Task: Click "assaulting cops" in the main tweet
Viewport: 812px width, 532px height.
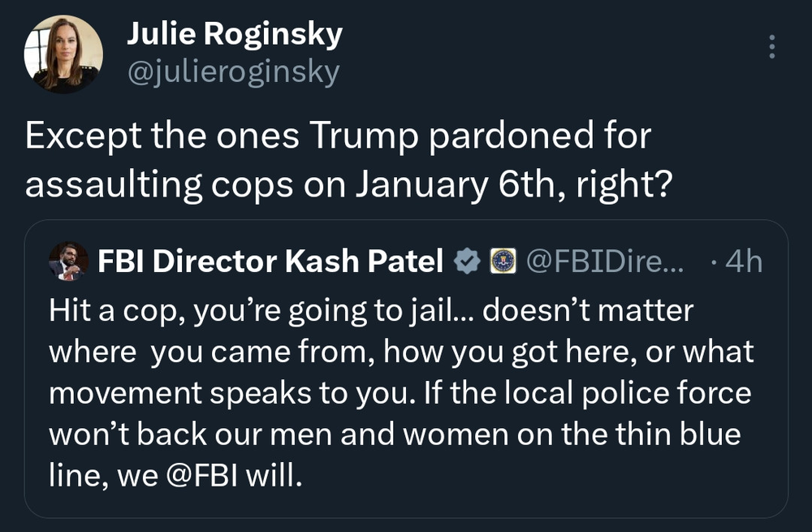Action: (157, 184)
